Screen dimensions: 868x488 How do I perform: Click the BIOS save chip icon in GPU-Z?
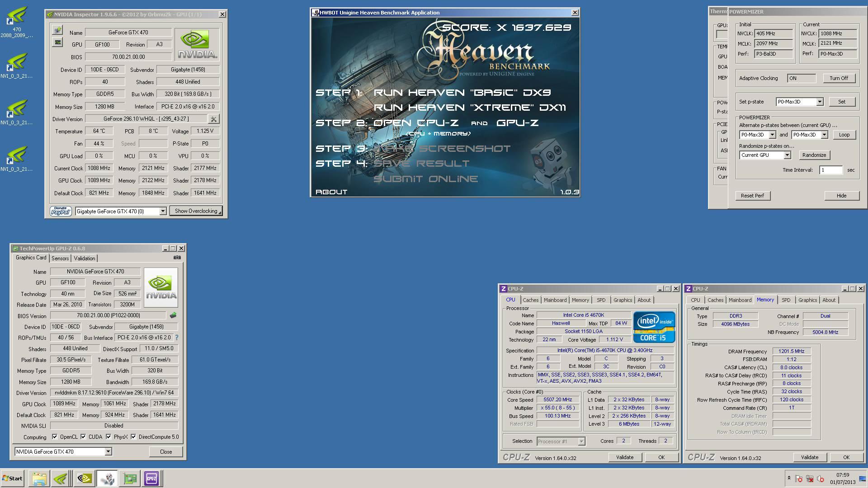coord(173,315)
